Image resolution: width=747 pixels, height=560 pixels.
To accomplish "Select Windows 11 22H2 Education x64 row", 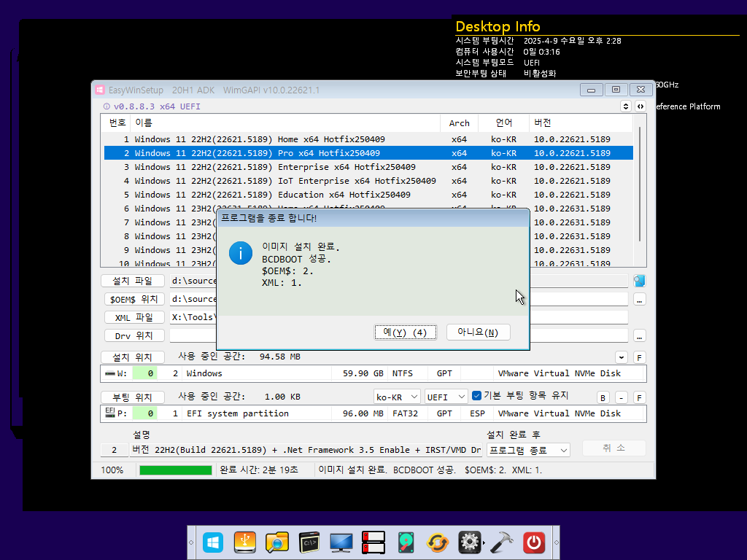I will [x=368, y=194].
